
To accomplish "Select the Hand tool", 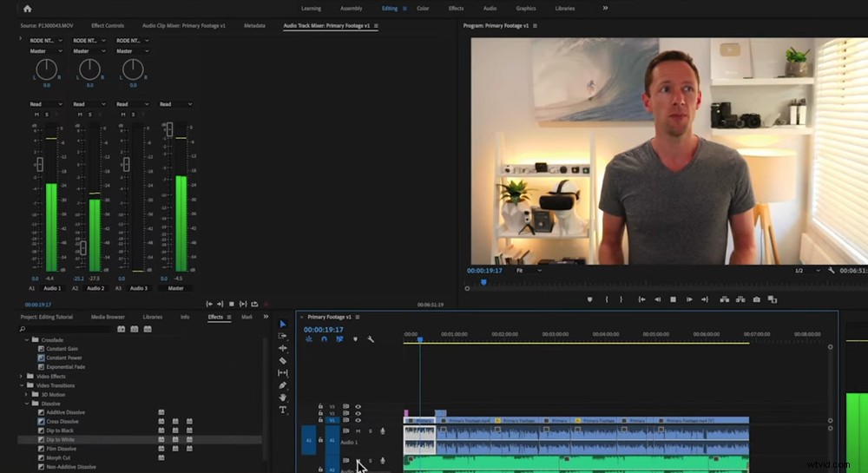I will tap(283, 397).
